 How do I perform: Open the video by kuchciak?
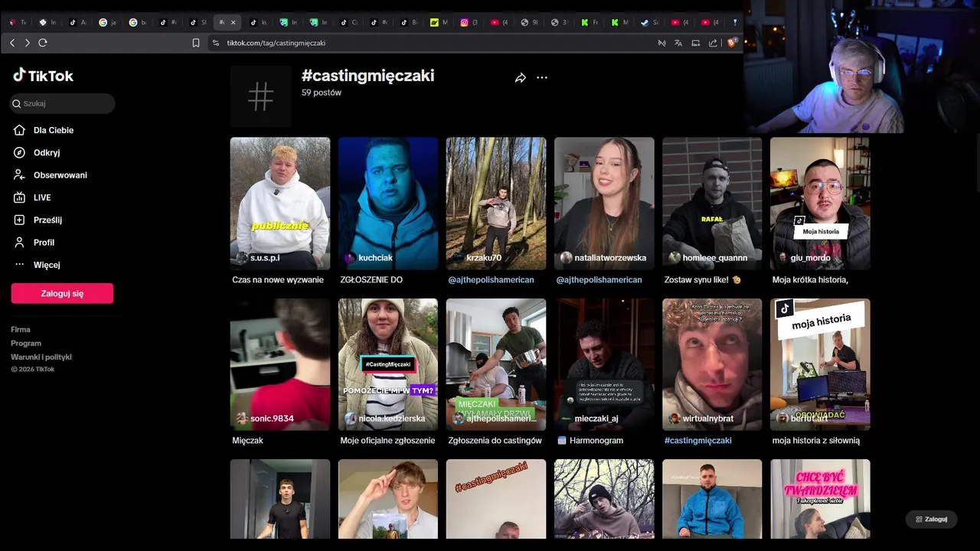coord(388,203)
